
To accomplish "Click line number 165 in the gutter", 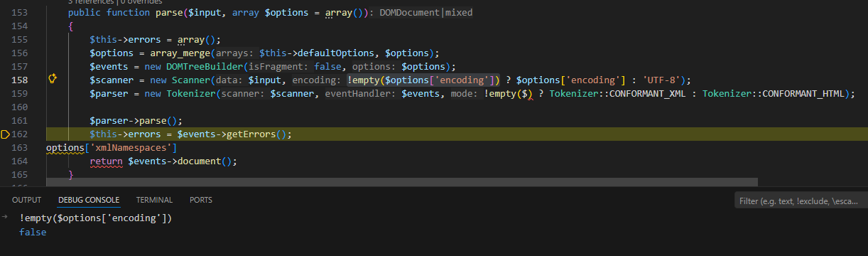I will click(19, 174).
